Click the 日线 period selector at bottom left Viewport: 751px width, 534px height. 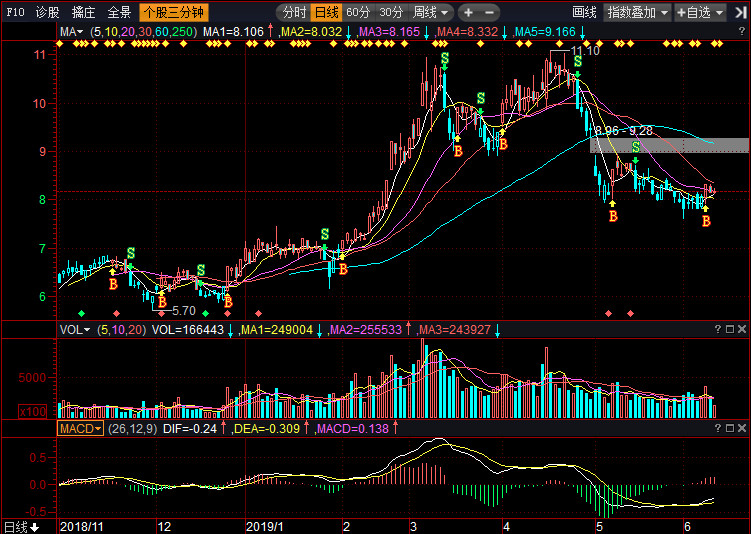(20, 526)
